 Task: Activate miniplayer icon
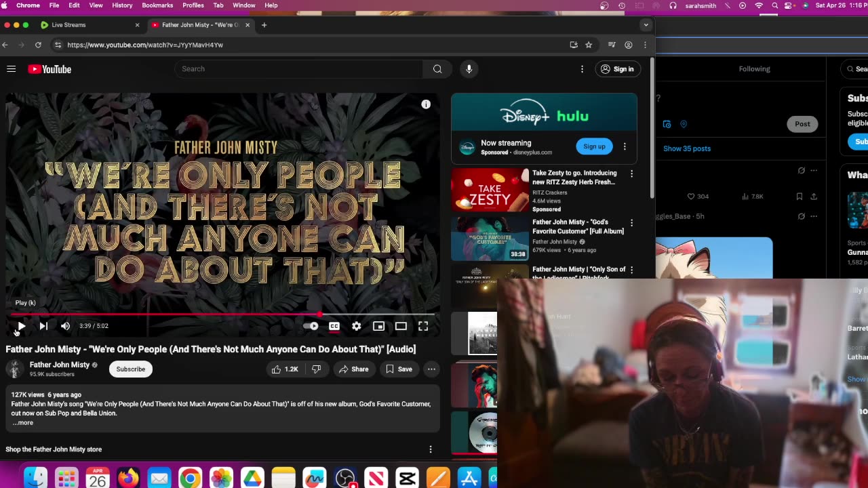(x=379, y=326)
